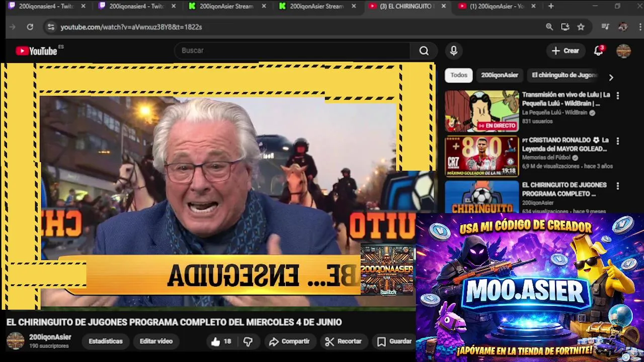Open a new browser tab with plus
Image resolution: width=644 pixels, height=362 pixels.
(551, 6)
